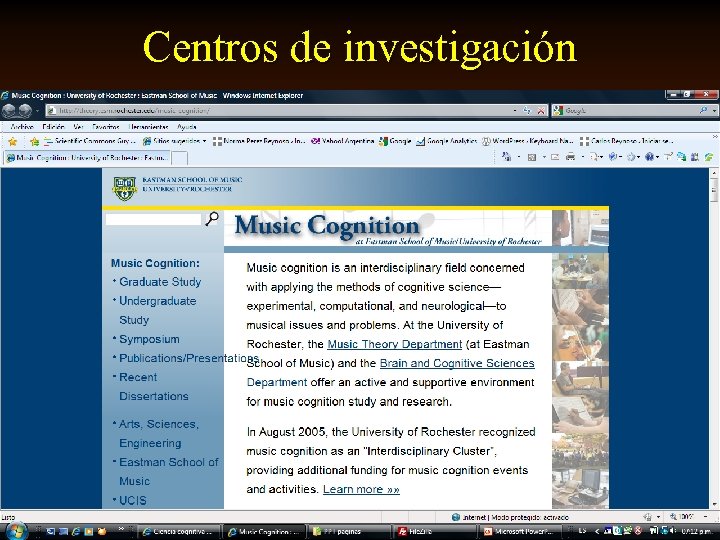The width and height of the screenshot is (720, 540).
Task: Open the recent pages dropdown beside Forward
Action: click(x=37, y=111)
